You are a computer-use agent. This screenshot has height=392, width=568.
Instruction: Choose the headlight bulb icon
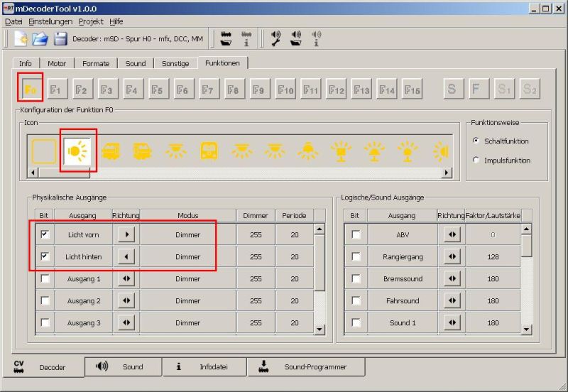pos(77,151)
